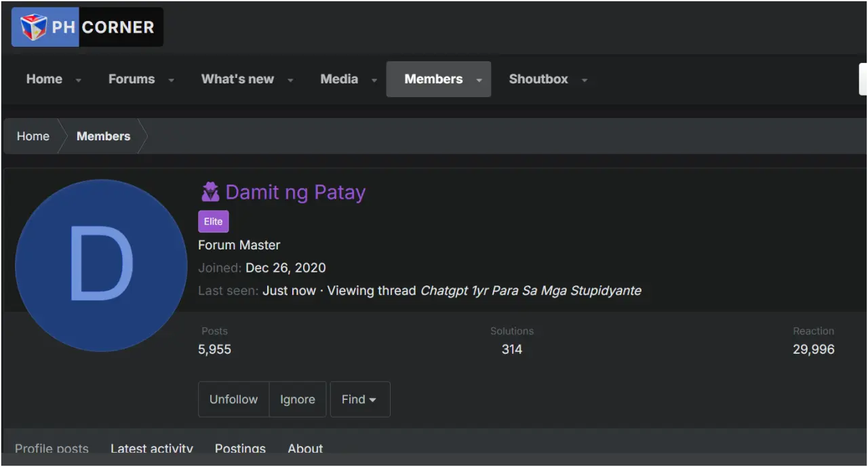Click the reaction score 29,996
This screenshot has width=868, height=467.
[x=814, y=350]
